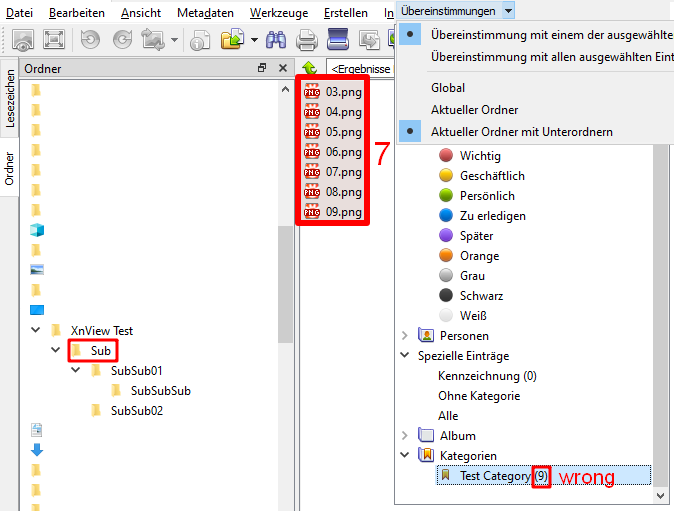Open search with the binoculars icon
Screen dimensions: 674x511
pos(276,40)
